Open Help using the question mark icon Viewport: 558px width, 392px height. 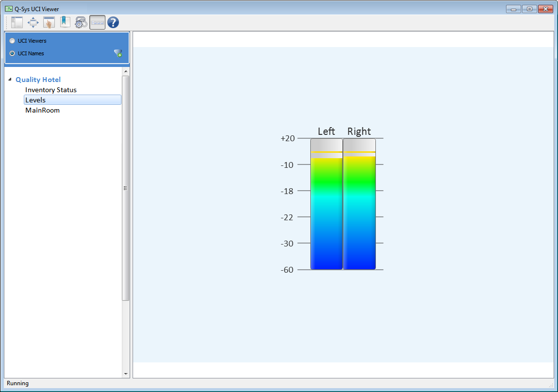[113, 22]
